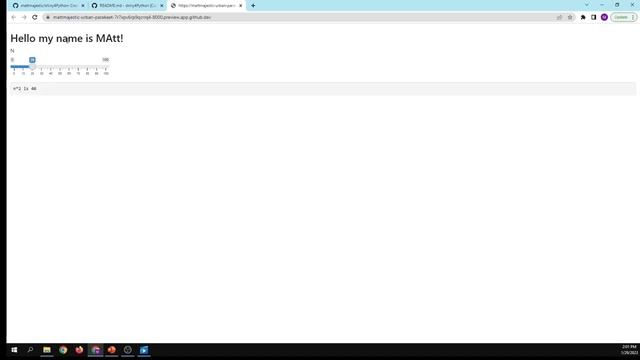This screenshot has width=640, height=360.
Task: Click the taskbar clock and date
Action: point(629,350)
